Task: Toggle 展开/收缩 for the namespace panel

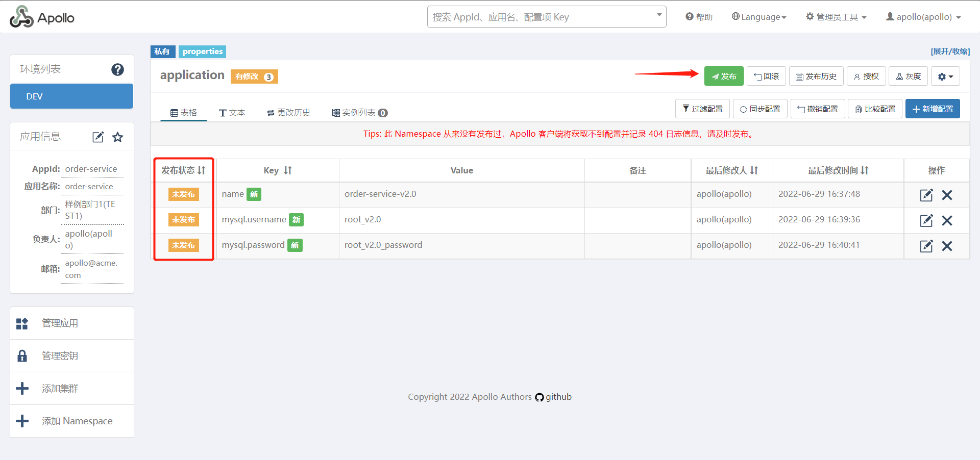Action: pos(950,52)
